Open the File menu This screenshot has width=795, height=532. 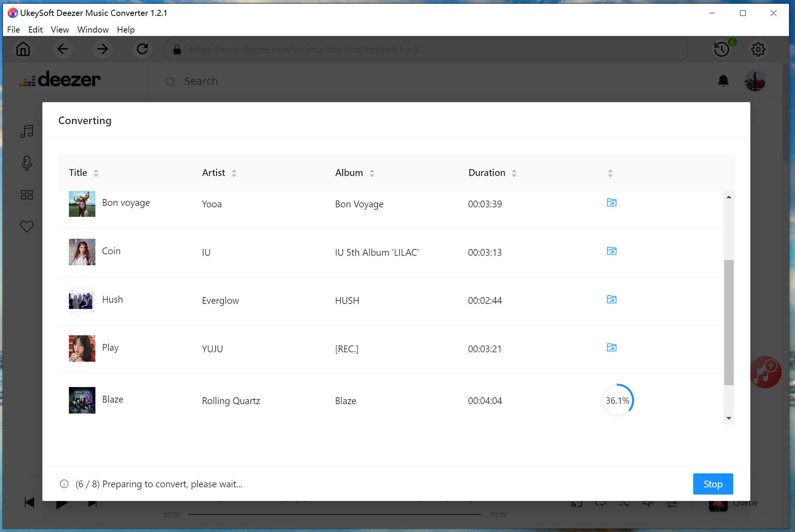tap(13, 30)
